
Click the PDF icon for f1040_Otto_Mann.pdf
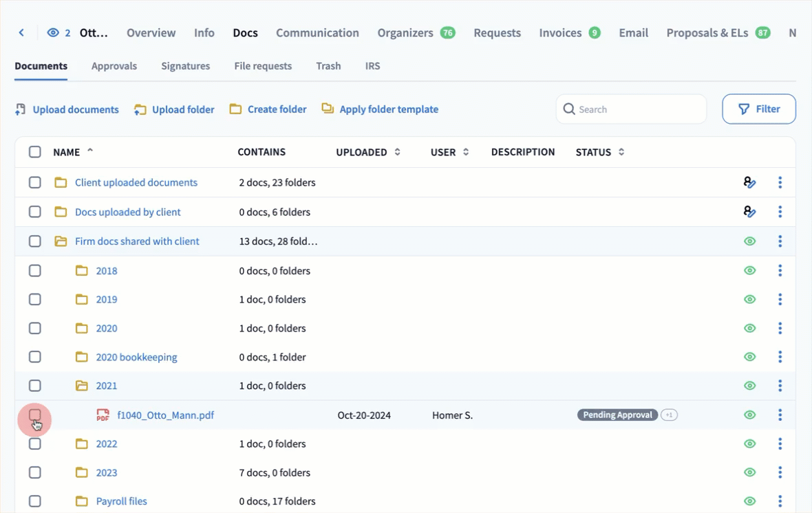(x=103, y=415)
